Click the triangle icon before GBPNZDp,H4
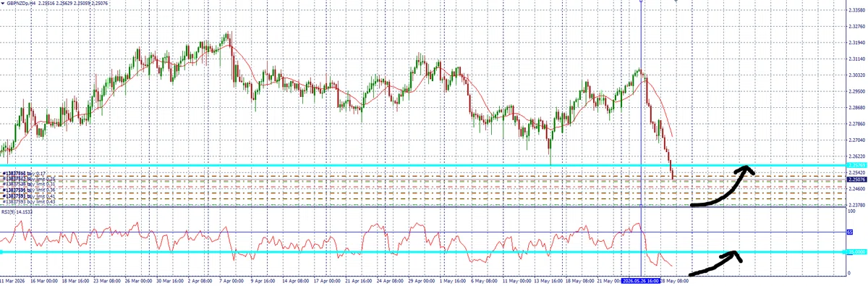 point(3,3)
